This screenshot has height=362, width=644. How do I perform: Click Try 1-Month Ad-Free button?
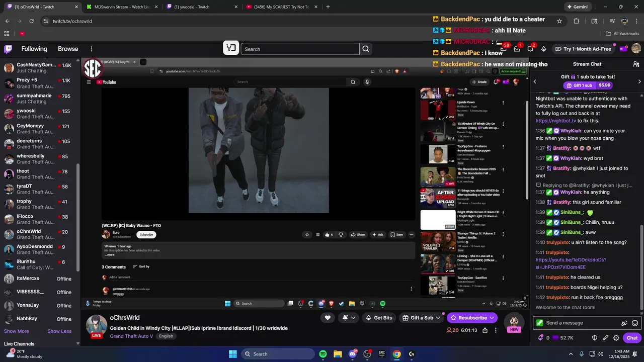(583, 49)
